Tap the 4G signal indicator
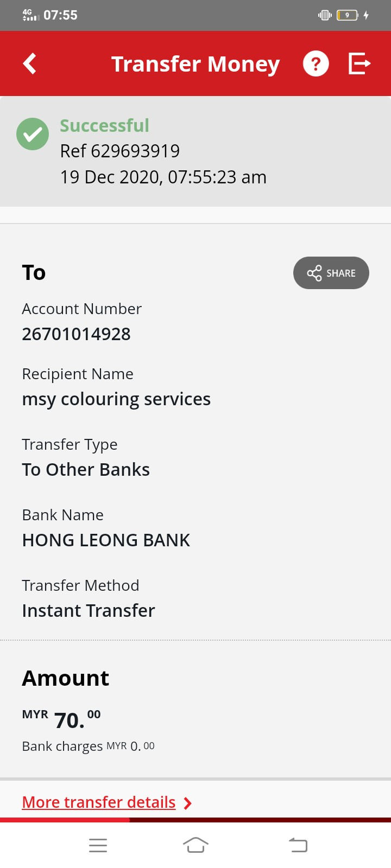The width and height of the screenshot is (391, 868). point(30,15)
